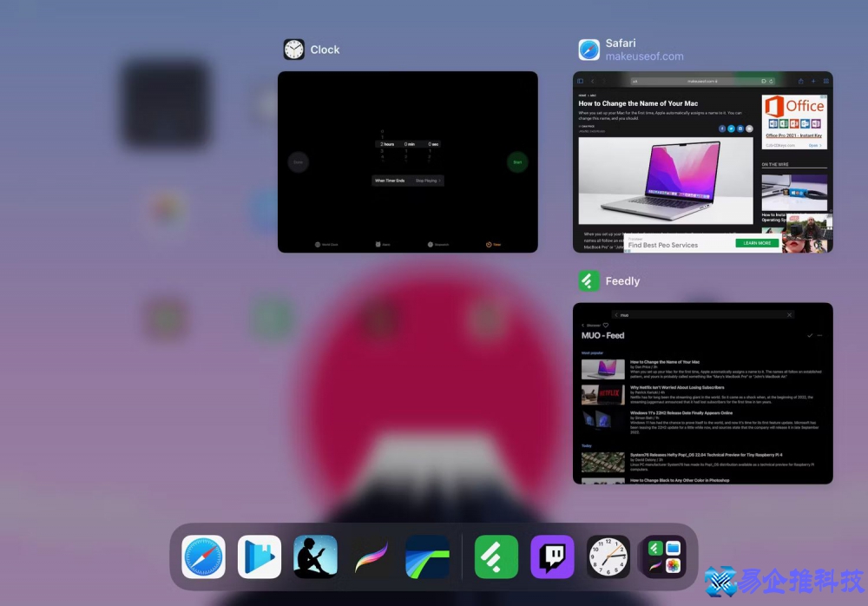Select the Alarm tab in the Clock card
Image resolution: width=868 pixels, height=606 pixels.
coord(383,244)
